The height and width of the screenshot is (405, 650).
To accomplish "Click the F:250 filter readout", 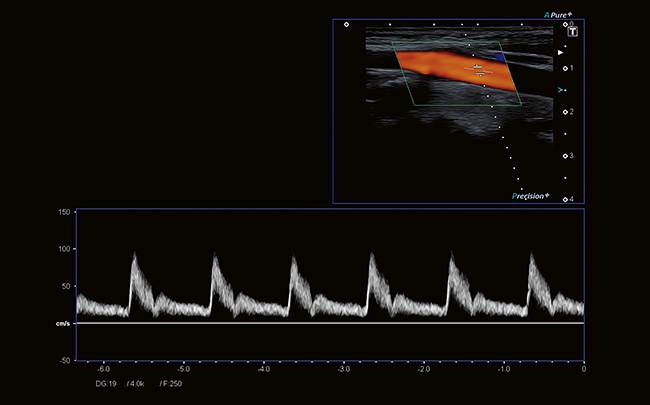I will coord(169,384).
